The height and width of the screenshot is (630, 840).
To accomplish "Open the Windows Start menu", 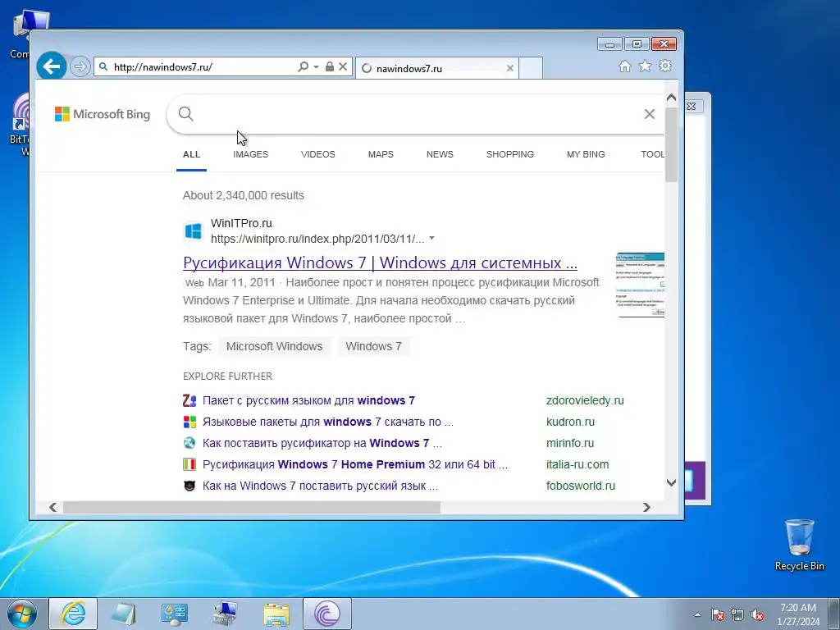I will (x=22, y=614).
